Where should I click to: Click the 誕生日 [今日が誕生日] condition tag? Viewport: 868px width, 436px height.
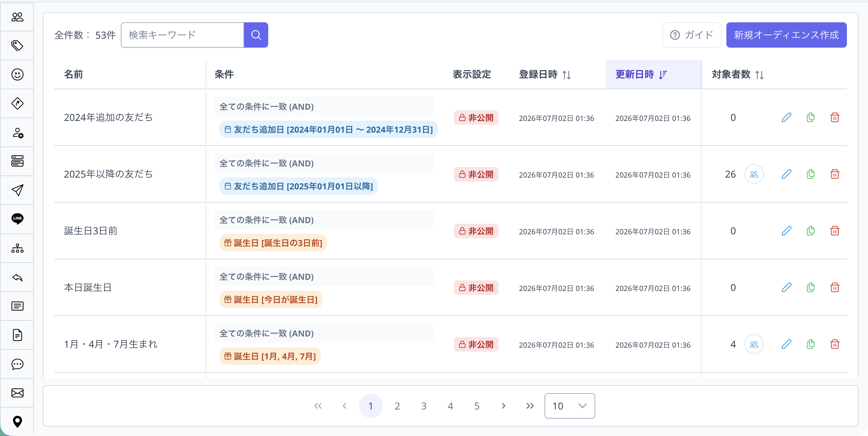point(271,299)
